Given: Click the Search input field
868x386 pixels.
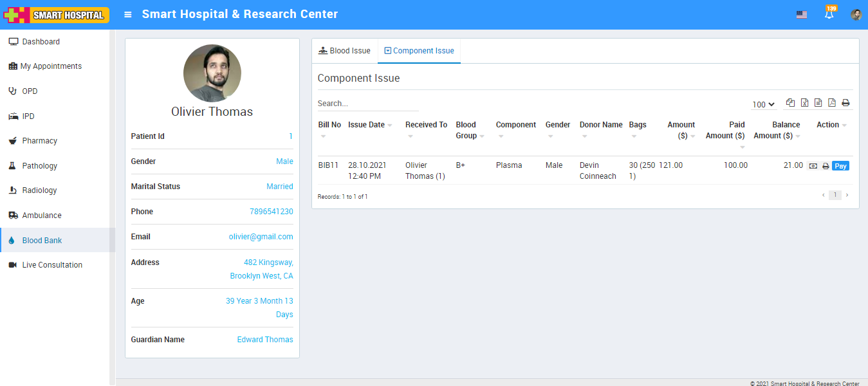Looking at the screenshot, I should pos(367,104).
